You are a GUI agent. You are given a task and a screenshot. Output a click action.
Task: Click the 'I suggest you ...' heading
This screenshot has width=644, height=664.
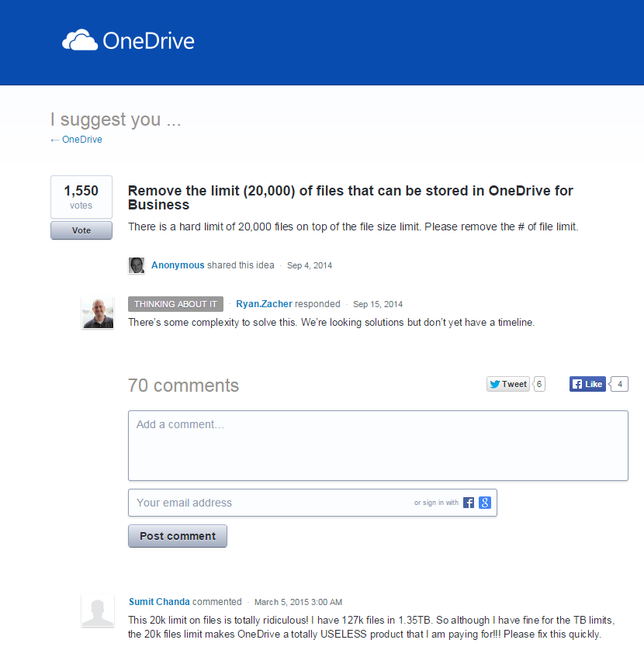point(116,119)
